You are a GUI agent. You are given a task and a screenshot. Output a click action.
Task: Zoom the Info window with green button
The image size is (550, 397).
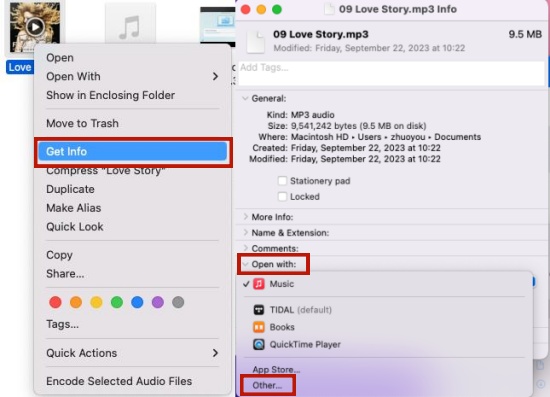coord(277,9)
